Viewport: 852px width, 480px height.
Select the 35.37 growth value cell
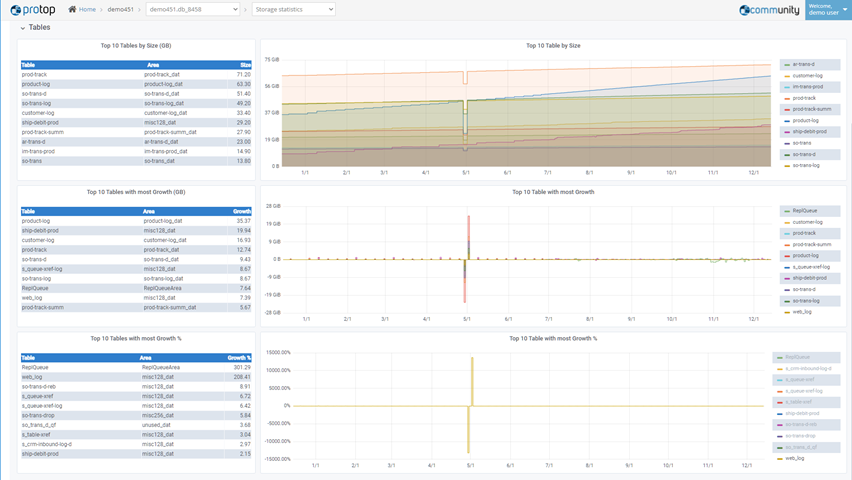click(243, 221)
